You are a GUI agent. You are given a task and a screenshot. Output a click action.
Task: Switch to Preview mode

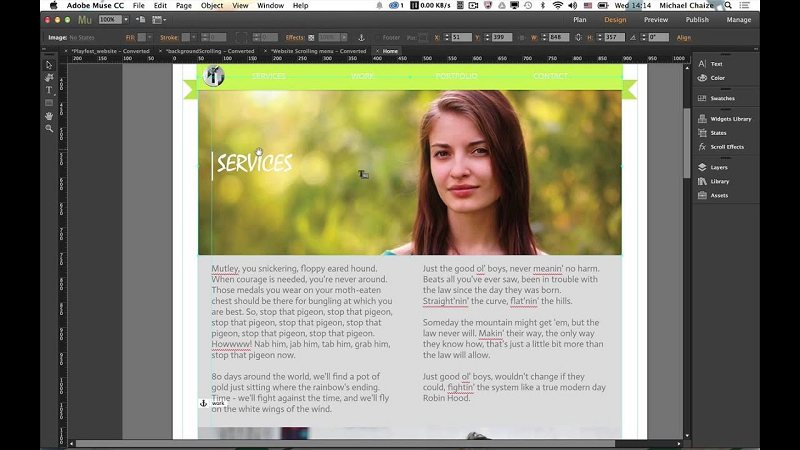(656, 19)
